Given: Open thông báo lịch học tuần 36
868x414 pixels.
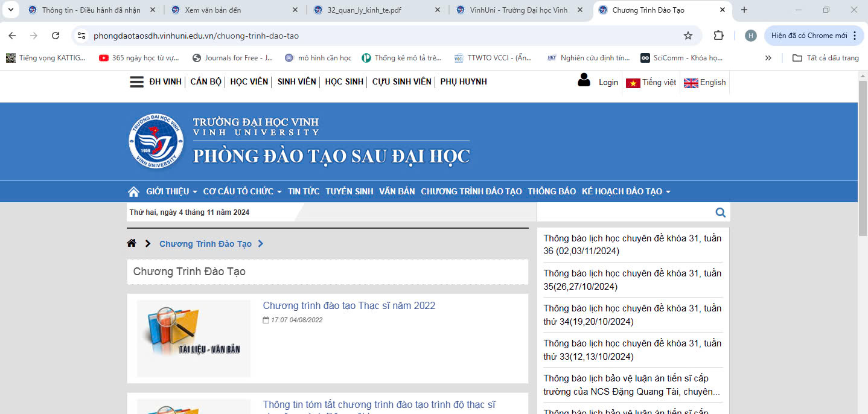Looking at the screenshot, I should (633, 244).
